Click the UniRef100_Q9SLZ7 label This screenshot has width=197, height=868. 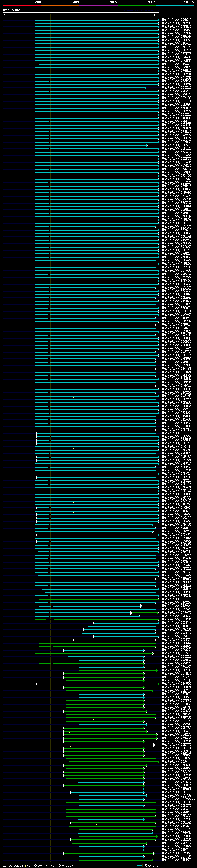click(x=177, y=94)
